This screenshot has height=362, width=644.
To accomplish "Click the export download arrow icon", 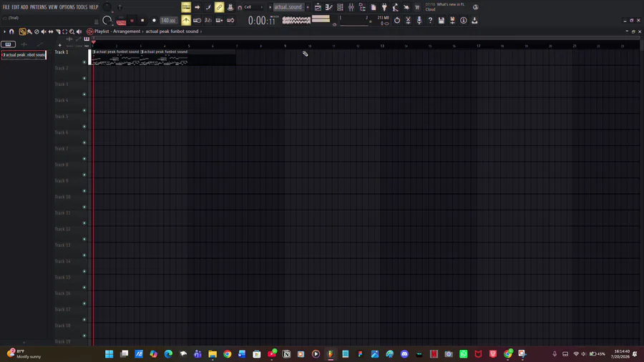I will pyautogui.click(x=475, y=20).
